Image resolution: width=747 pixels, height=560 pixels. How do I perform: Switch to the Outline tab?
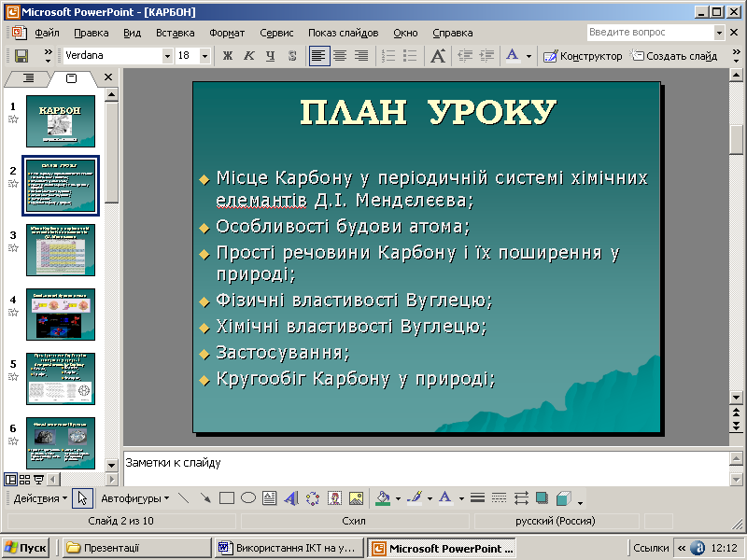[x=29, y=78]
